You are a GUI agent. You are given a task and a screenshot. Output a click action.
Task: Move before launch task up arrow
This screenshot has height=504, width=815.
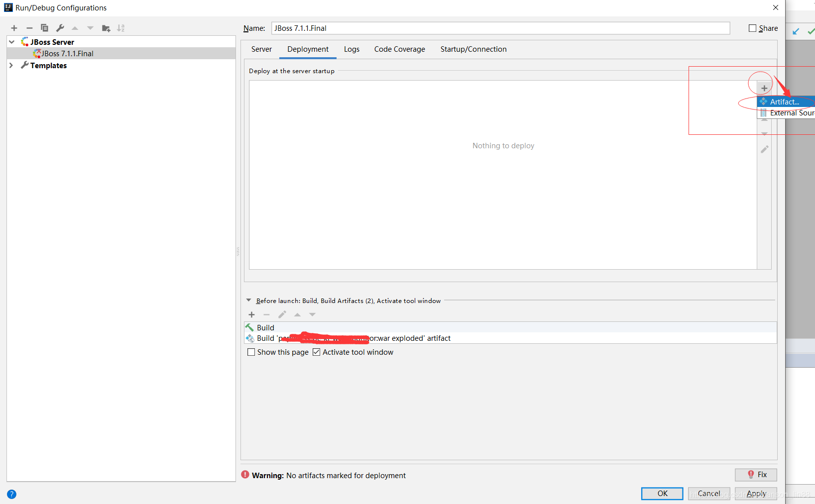click(297, 314)
